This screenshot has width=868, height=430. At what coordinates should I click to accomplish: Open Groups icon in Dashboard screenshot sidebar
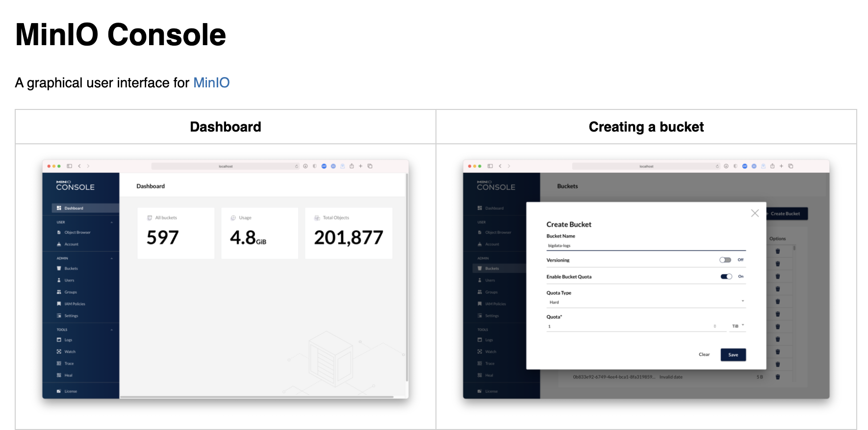click(59, 292)
